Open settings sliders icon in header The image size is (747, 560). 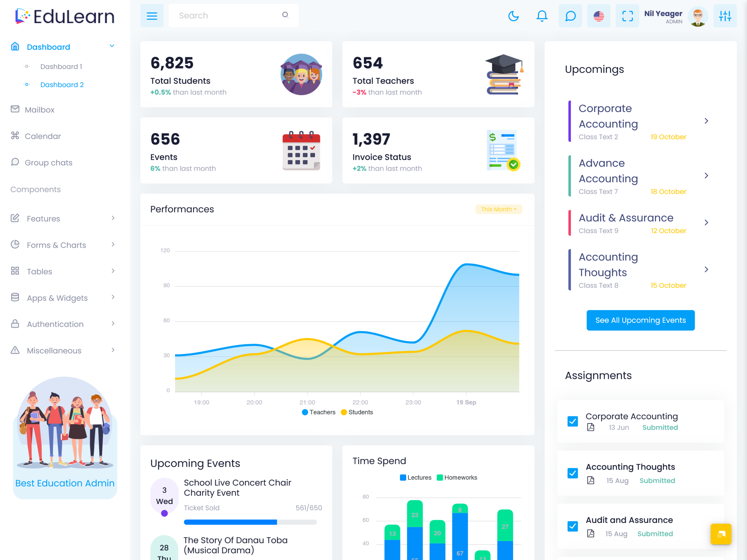[725, 16]
